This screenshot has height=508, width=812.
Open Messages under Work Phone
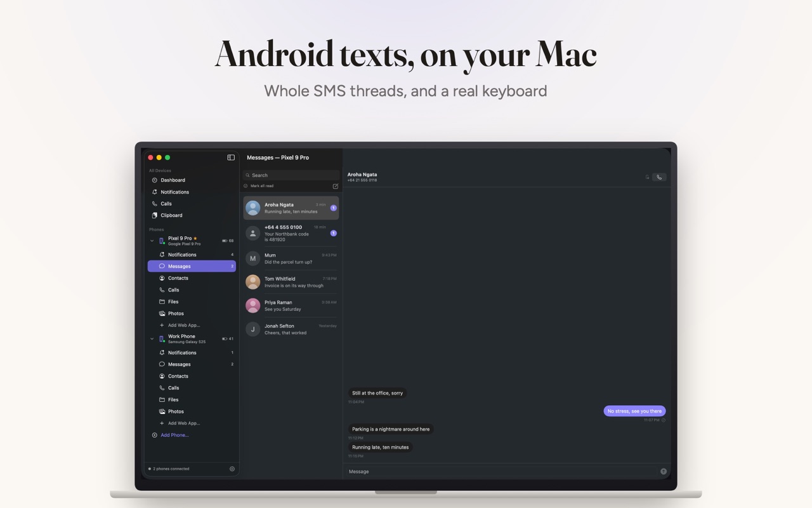tap(192, 364)
